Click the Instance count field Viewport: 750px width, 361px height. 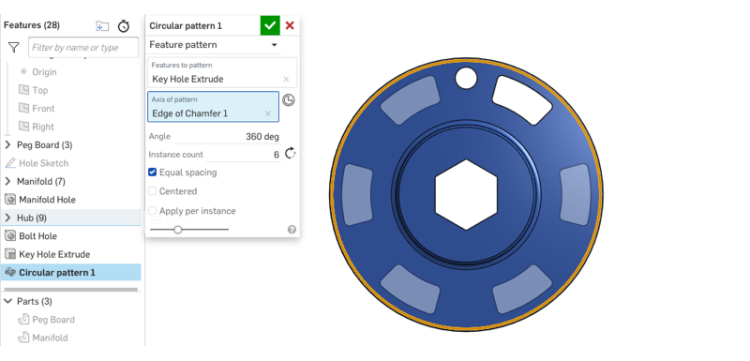point(244,155)
